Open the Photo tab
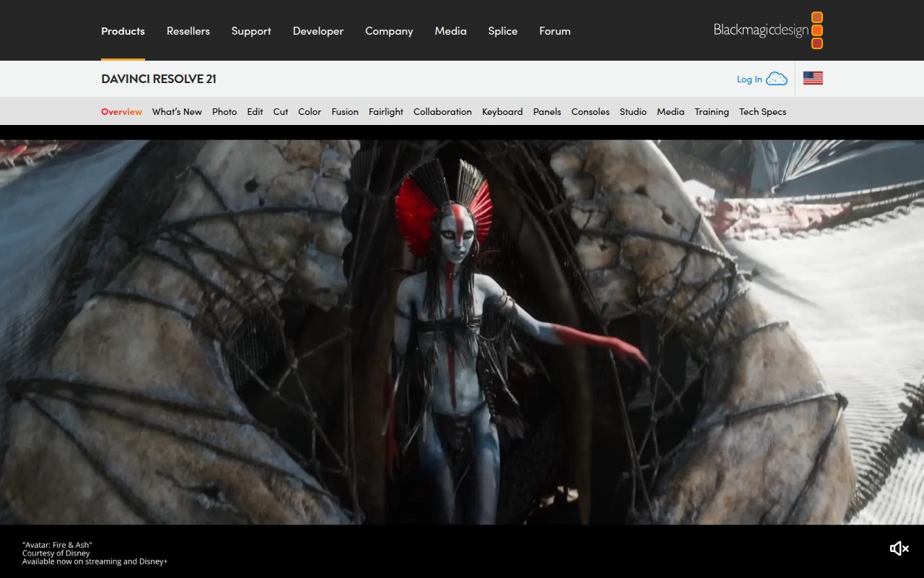Image resolution: width=924 pixels, height=578 pixels. (x=225, y=112)
